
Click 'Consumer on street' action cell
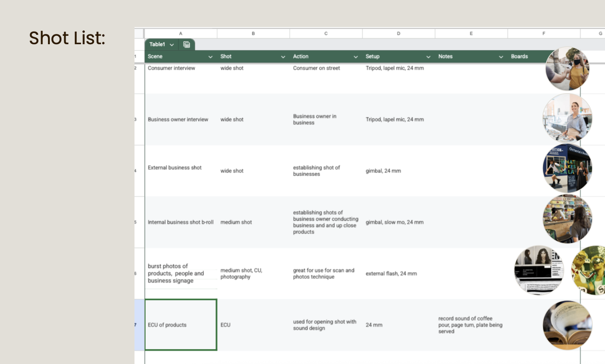click(326, 78)
